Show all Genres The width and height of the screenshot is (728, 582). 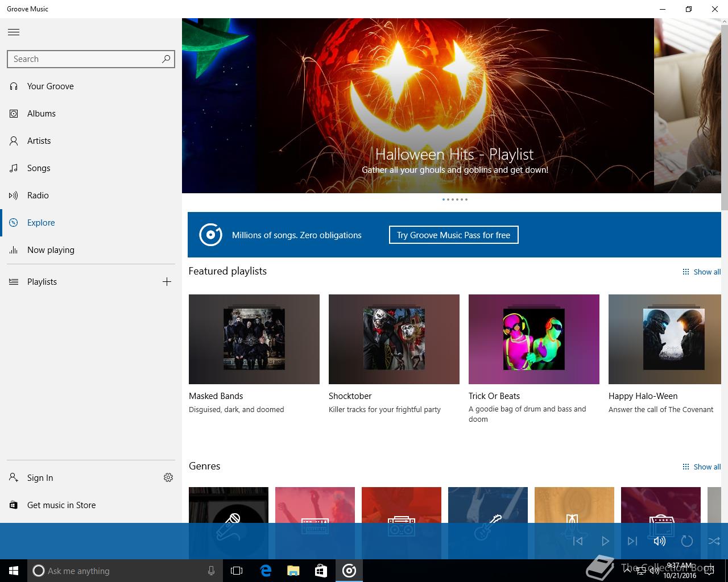[702, 467]
